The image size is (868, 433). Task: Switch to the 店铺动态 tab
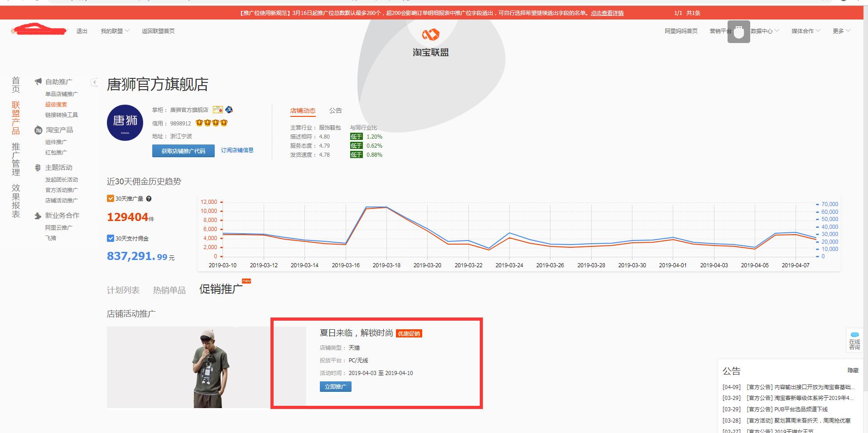[x=303, y=111]
